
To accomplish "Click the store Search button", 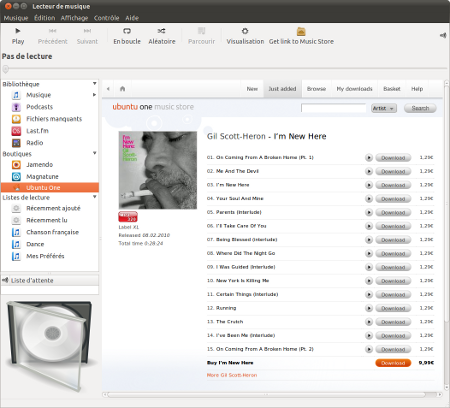I will pyautogui.click(x=420, y=108).
